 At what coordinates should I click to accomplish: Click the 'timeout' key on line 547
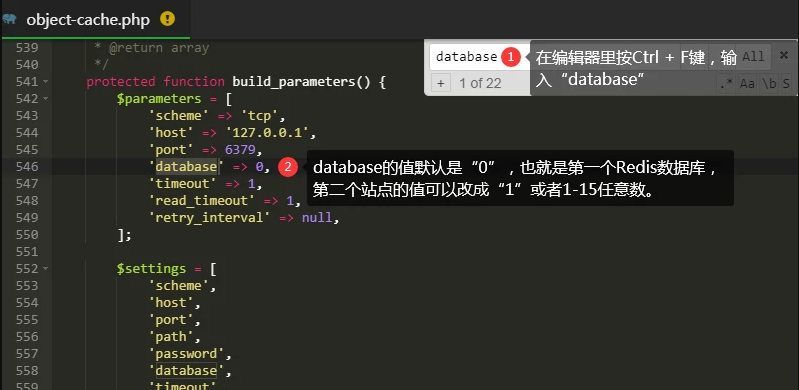(x=182, y=184)
